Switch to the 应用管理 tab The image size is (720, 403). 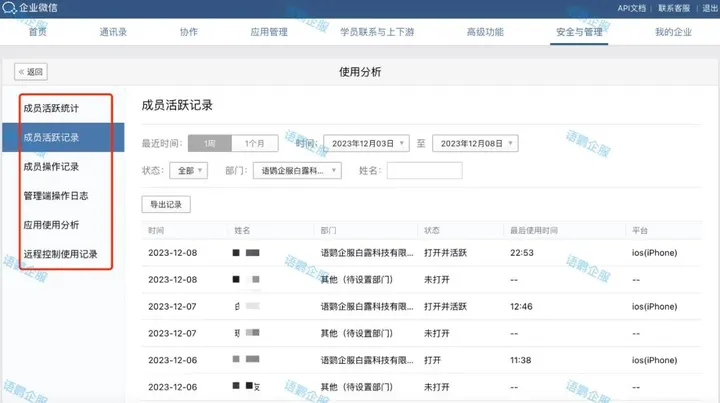pyautogui.click(x=269, y=32)
